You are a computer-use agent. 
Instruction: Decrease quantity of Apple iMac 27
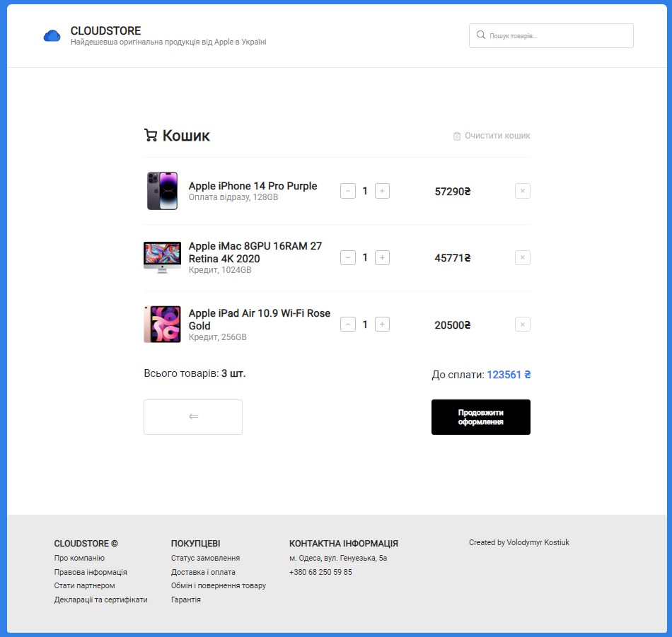pyautogui.click(x=347, y=258)
